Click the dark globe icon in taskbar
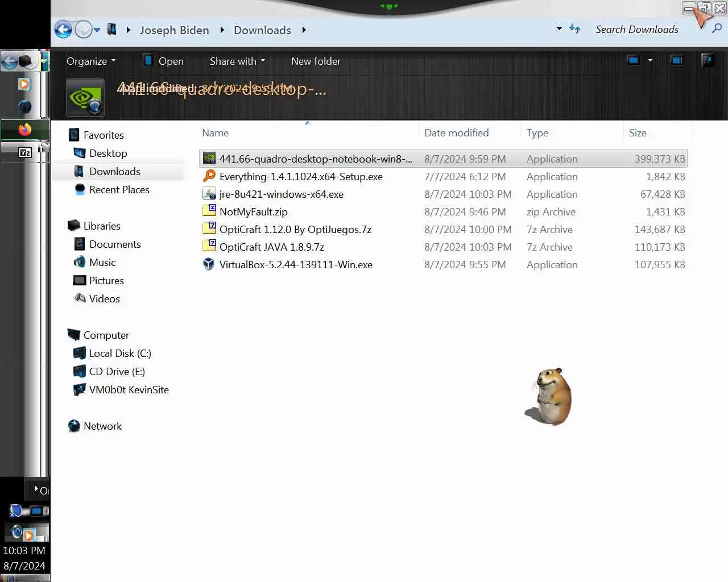Viewport: 728px width, 582px height. tap(24, 106)
